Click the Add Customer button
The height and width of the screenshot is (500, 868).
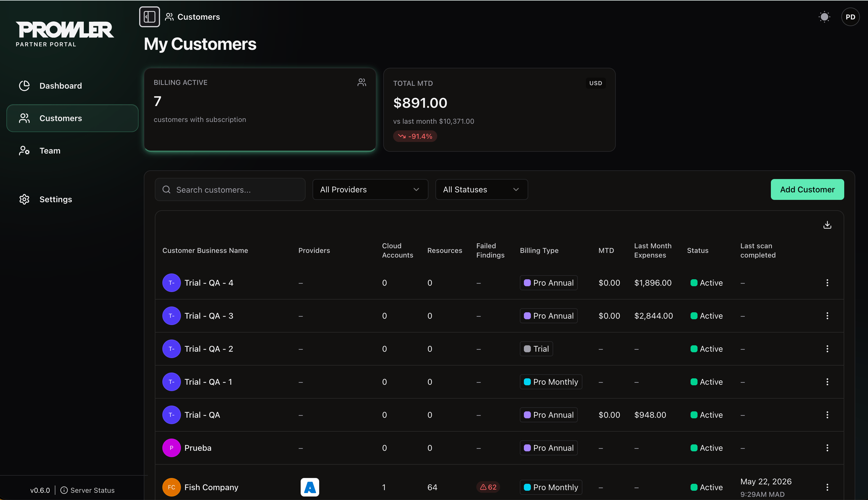[807, 189]
